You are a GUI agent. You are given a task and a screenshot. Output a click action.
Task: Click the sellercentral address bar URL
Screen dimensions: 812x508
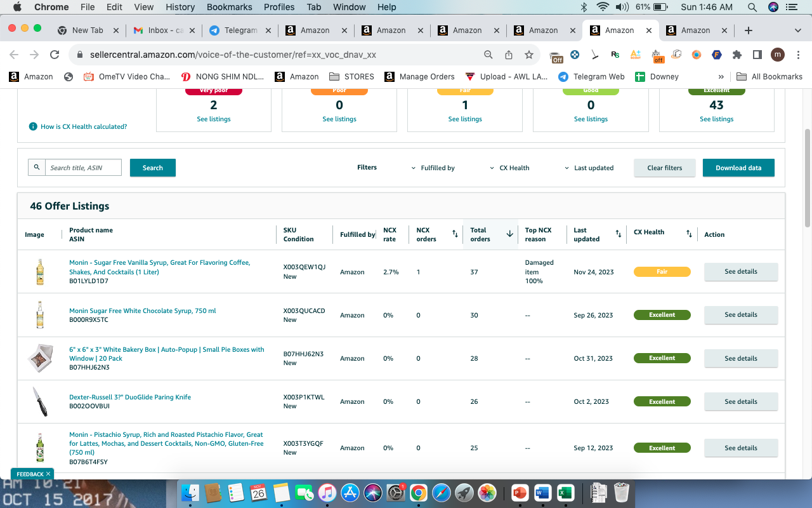pyautogui.click(x=233, y=55)
